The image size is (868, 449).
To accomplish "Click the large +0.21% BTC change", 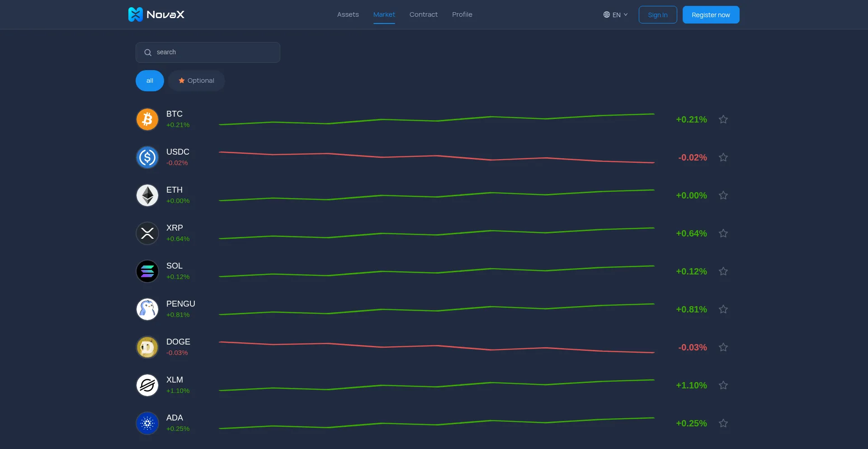I will tap(691, 119).
